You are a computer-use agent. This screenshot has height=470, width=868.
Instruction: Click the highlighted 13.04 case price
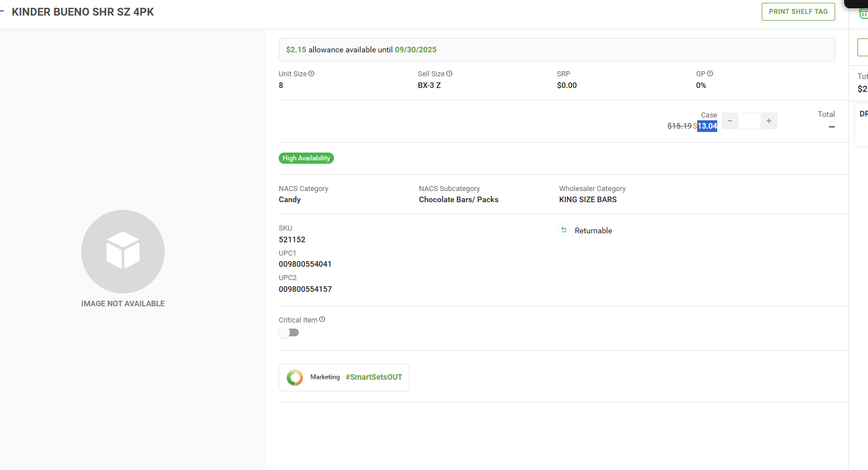(707, 126)
